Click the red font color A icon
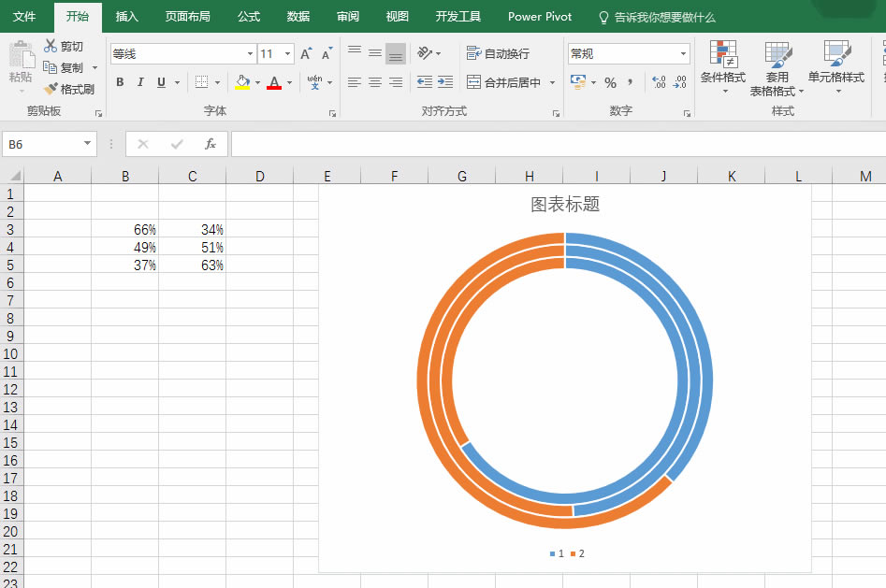The height and width of the screenshot is (588, 886). click(x=274, y=82)
